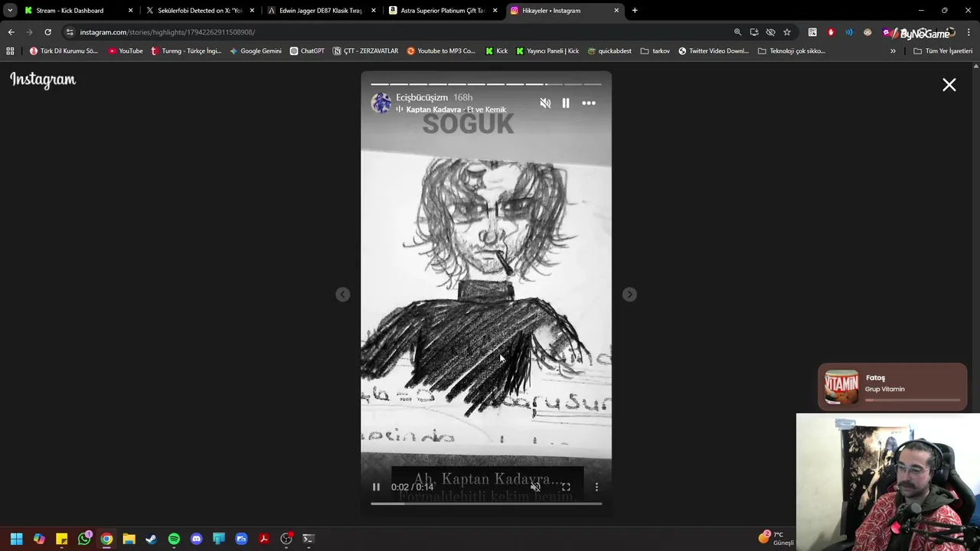Open the story three-dot options menu
This screenshot has height=551, width=980.
click(589, 103)
